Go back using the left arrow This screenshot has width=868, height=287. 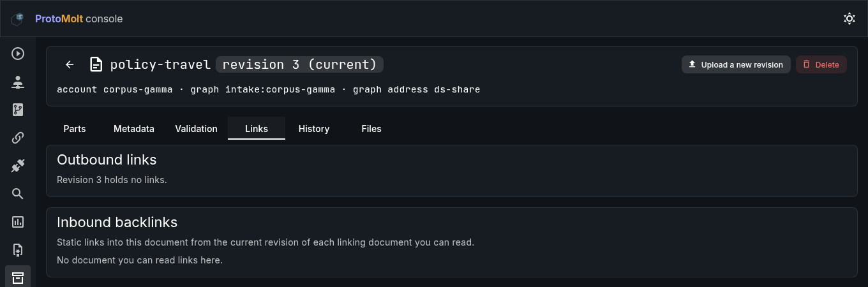[70, 64]
